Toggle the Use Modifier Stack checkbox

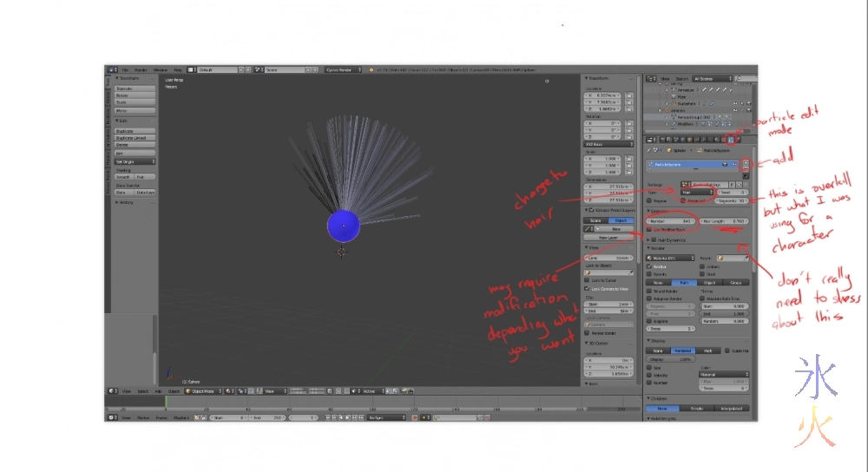tap(650, 228)
